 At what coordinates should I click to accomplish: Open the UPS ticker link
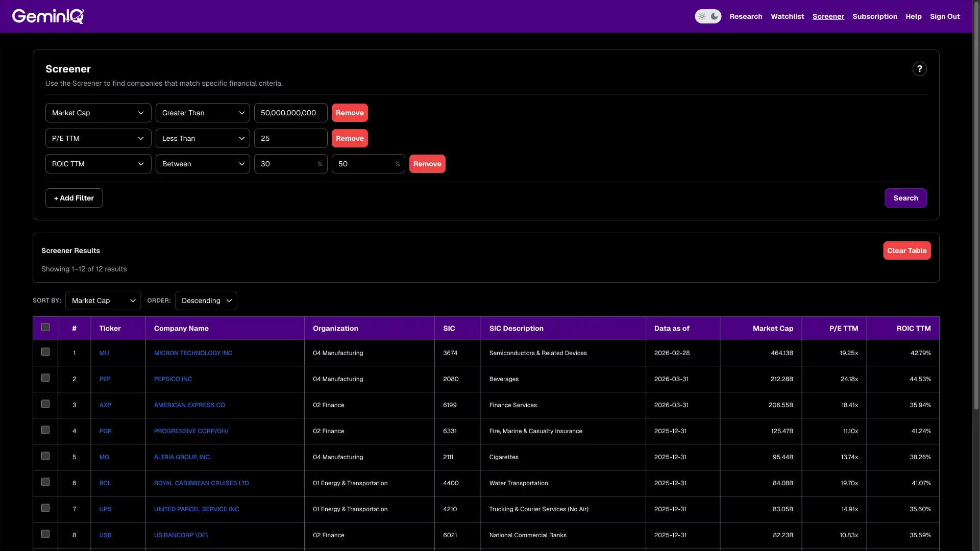coord(105,509)
